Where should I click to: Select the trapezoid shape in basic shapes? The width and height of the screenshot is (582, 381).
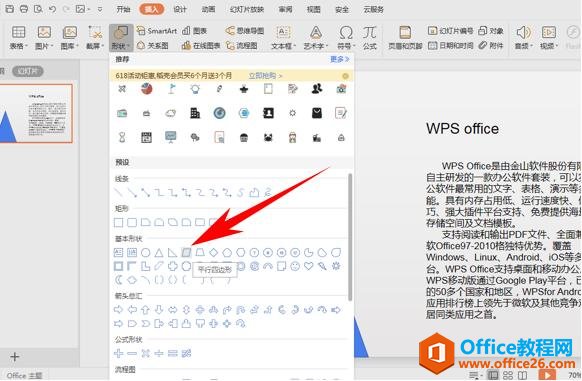(200, 253)
